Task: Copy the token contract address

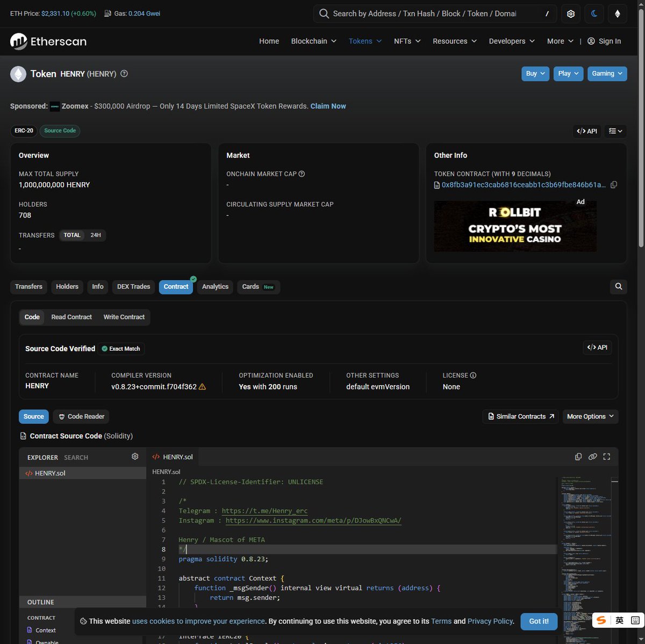Action: [x=614, y=185]
